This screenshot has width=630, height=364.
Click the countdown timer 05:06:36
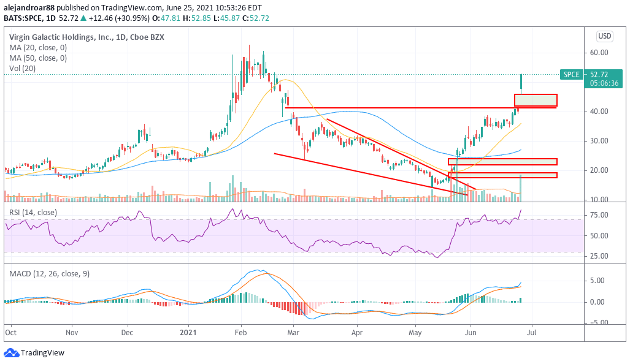pyautogui.click(x=604, y=83)
